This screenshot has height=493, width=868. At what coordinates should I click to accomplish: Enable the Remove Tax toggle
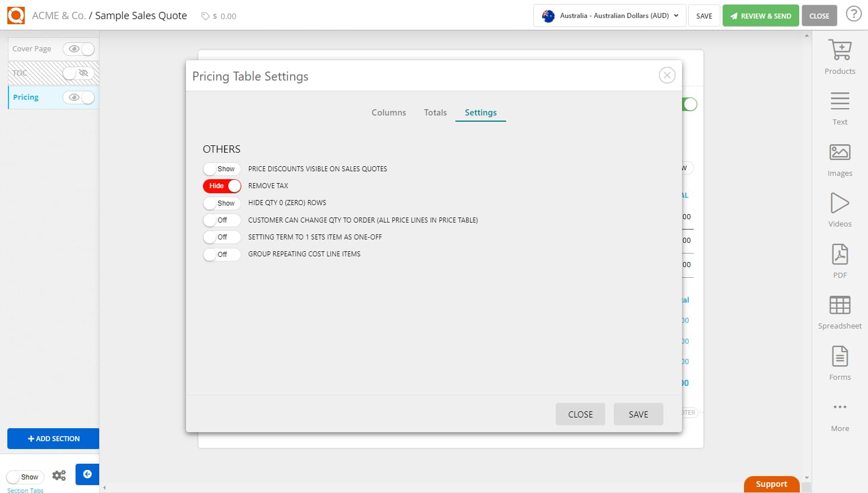pyautogui.click(x=222, y=185)
